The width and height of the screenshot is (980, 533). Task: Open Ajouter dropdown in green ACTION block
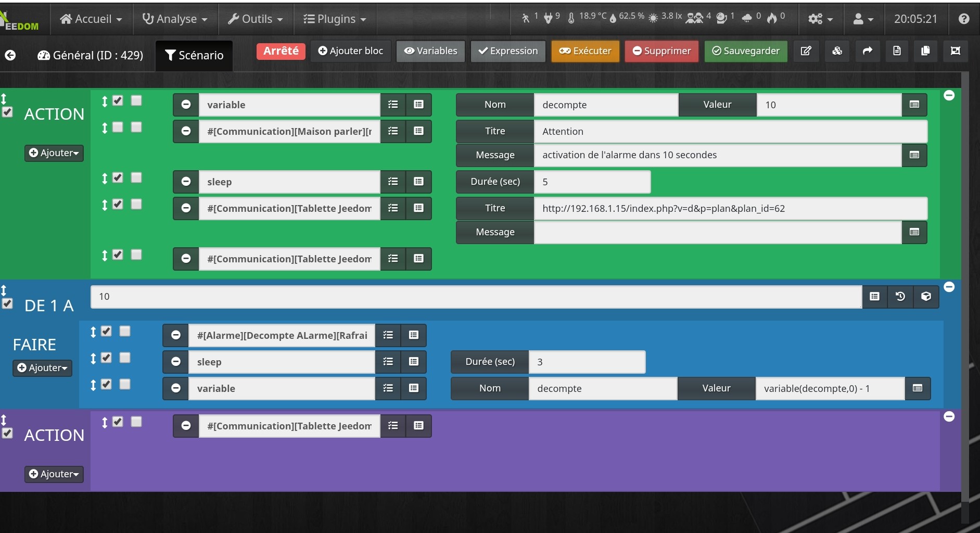(54, 153)
